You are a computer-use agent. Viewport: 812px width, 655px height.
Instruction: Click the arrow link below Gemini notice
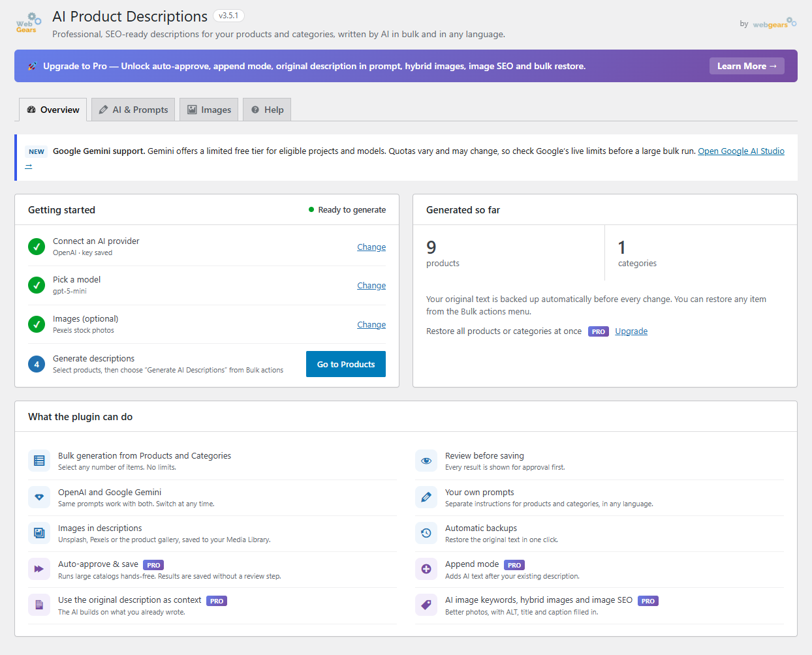coord(29,166)
